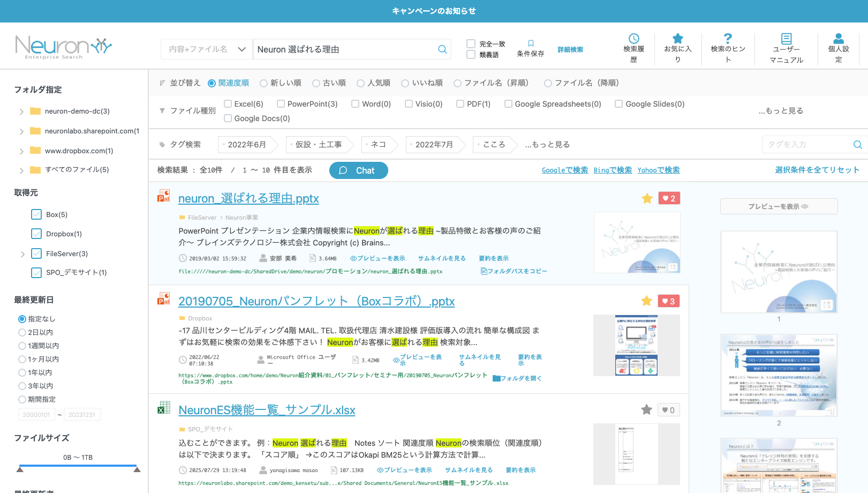Expand the neuron-demo-dc(3) folder tree
The height and width of the screenshot is (493, 868).
coord(21,111)
